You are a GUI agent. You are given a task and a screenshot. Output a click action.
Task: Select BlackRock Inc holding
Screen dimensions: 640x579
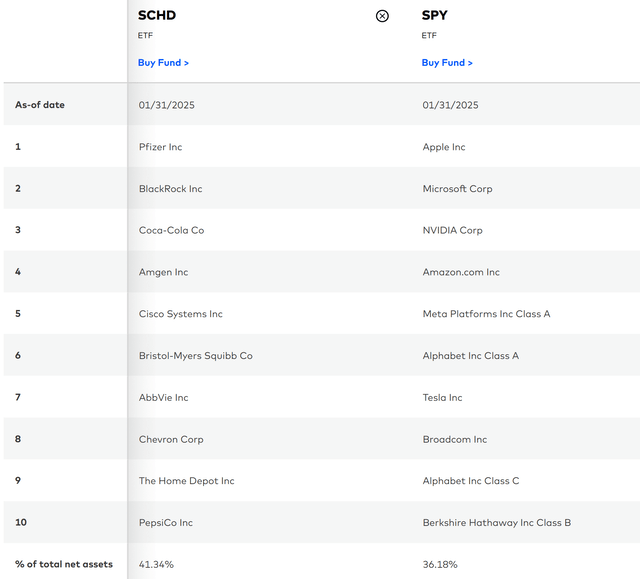[170, 189]
